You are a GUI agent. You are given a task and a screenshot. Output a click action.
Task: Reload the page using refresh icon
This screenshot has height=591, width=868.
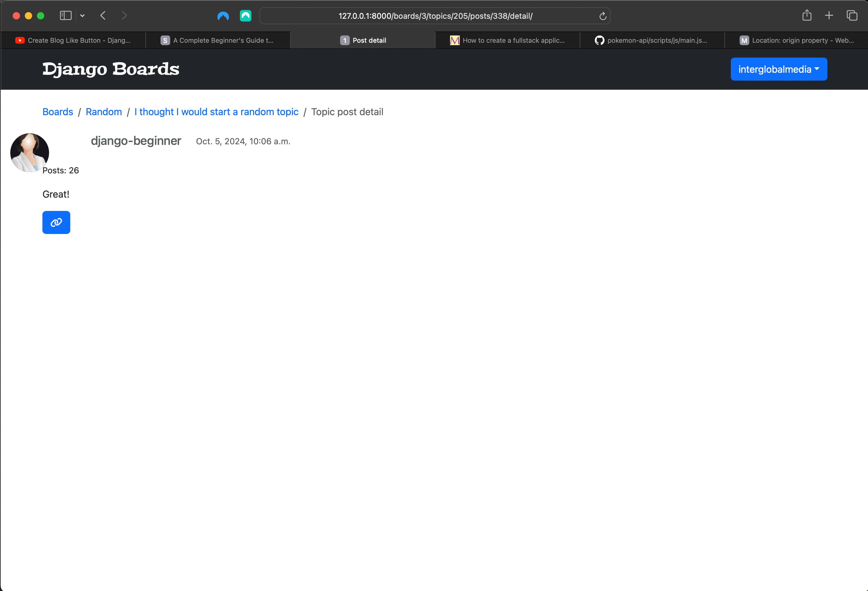(x=602, y=16)
